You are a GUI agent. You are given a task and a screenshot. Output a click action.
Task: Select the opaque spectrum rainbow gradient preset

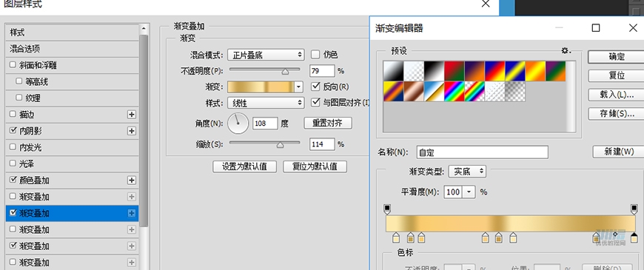(x=455, y=92)
